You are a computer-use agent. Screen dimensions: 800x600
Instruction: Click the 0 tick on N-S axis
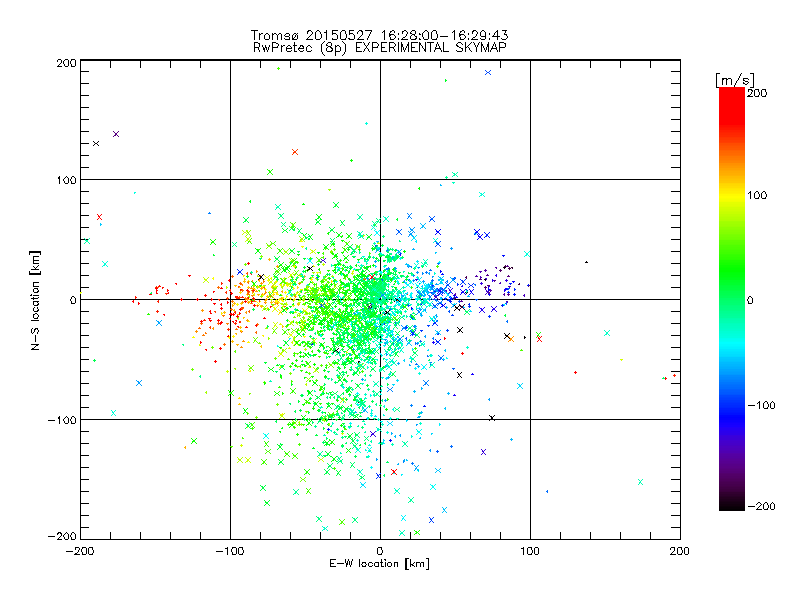(x=73, y=300)
